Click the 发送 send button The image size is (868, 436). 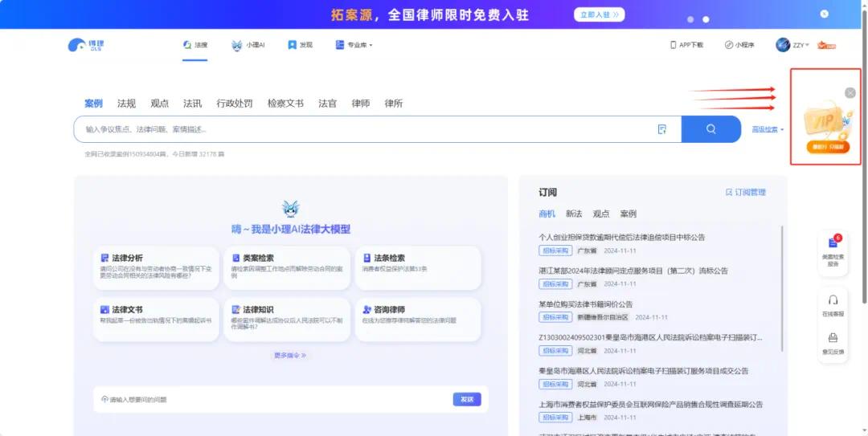[x=467, y=400]
